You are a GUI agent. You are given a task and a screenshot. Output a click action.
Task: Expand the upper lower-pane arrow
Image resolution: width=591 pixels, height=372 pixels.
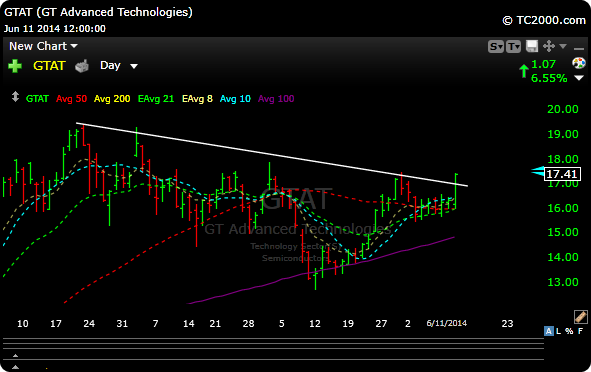(15, 355)
